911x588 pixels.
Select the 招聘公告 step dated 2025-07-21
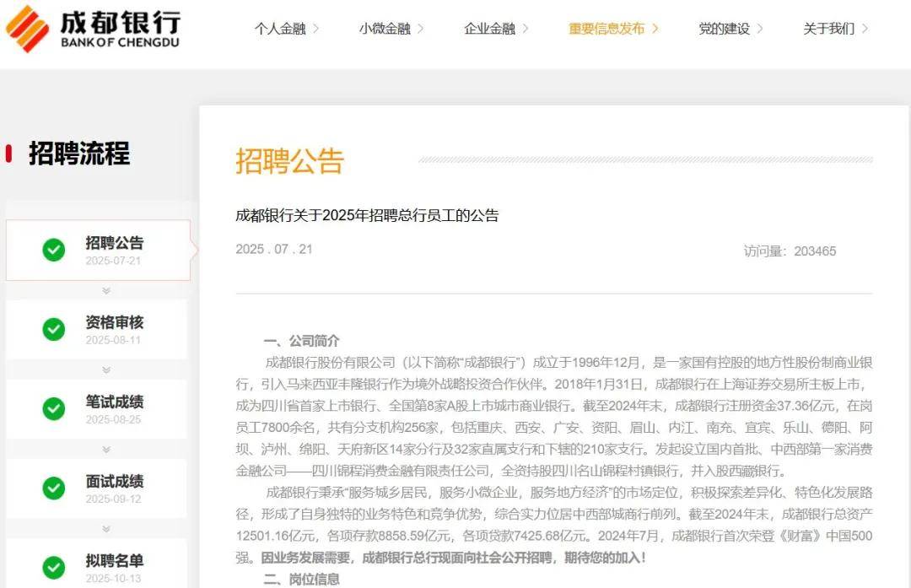pyautogui.click(x=114, y=250)
